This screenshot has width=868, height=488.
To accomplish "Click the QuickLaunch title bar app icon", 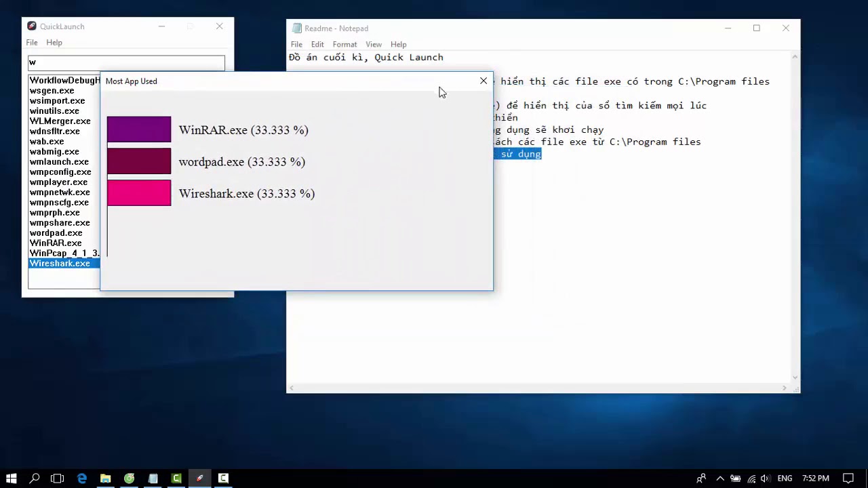I will 32,26.
